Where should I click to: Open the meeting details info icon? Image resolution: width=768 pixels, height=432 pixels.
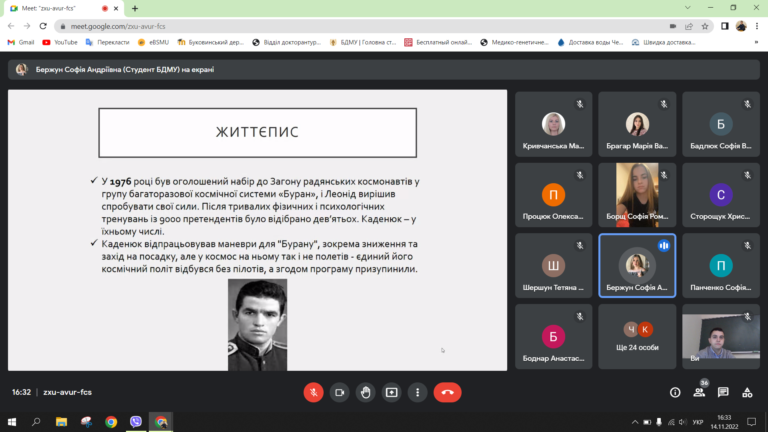(675, 392)
